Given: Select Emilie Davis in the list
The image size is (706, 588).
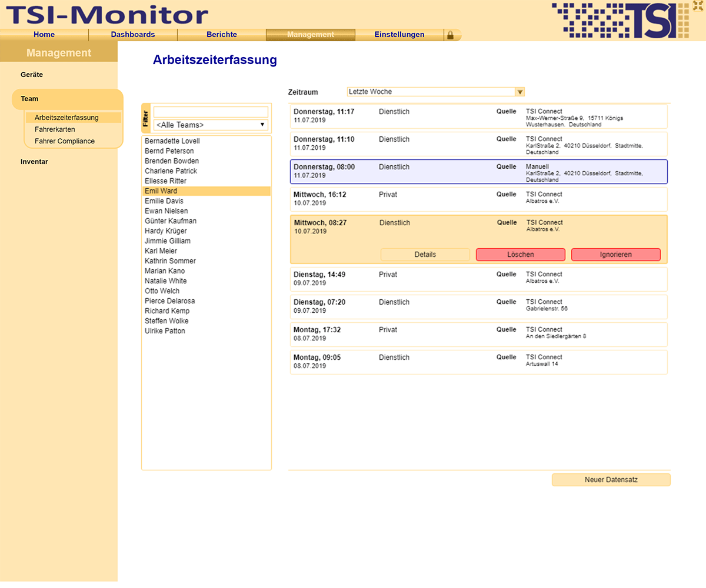Looking at the screenshot, I should [x=207, y=201].
